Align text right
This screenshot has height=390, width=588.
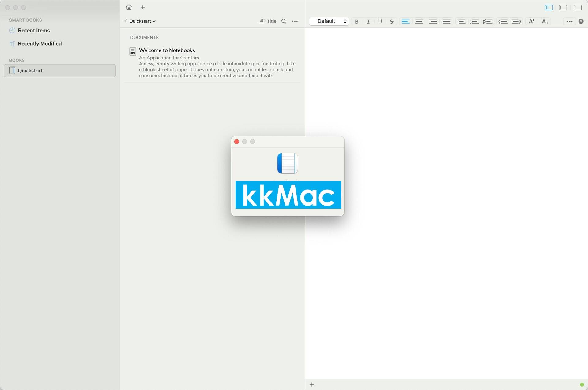click(433, 21)
